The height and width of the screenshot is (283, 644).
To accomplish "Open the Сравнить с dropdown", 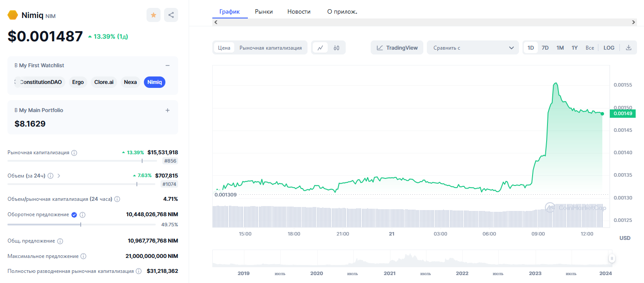I will click(x=473, y=47).
